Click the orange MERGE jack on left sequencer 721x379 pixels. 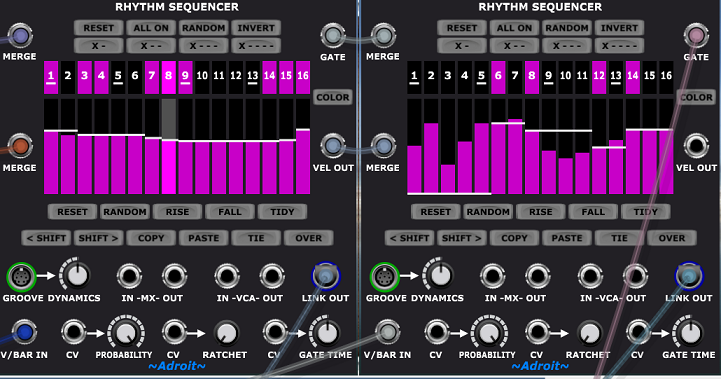click(20, 146)
